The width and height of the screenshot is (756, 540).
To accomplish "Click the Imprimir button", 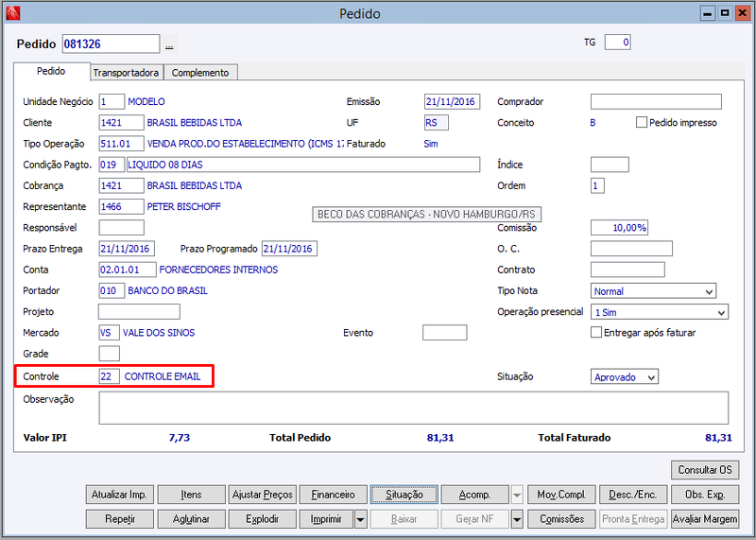I will [326, 519].
